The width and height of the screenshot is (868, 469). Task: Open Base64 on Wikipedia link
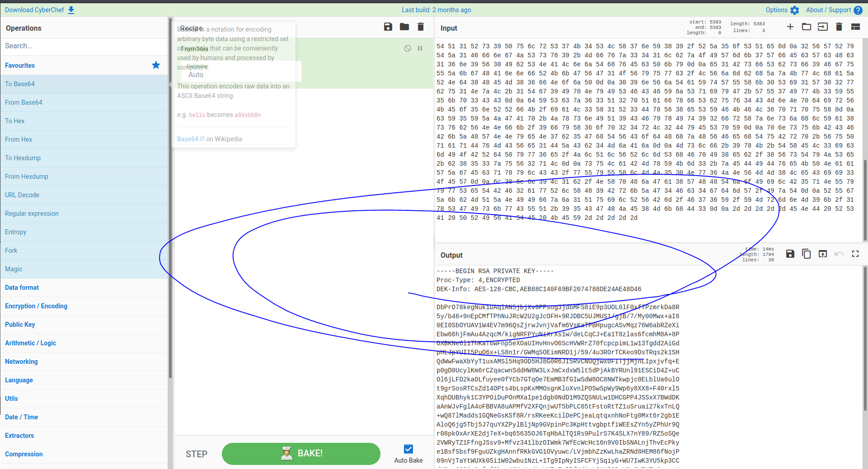pyautogui.click(x=191, y=139)
